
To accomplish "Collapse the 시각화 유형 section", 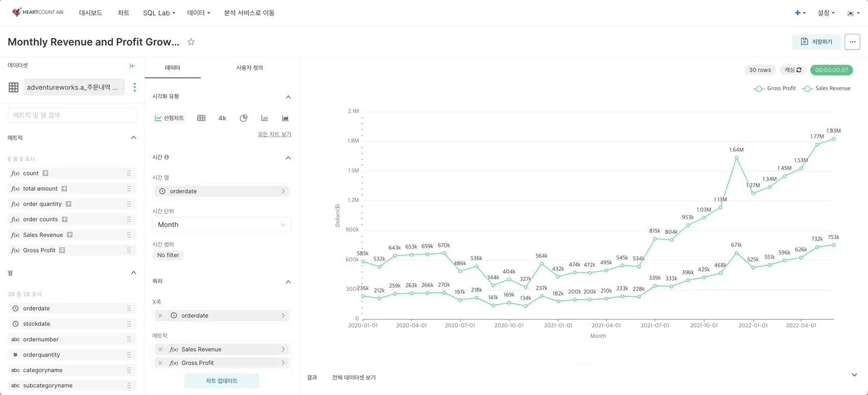I will pyautogui.click(x=288, y=97).
